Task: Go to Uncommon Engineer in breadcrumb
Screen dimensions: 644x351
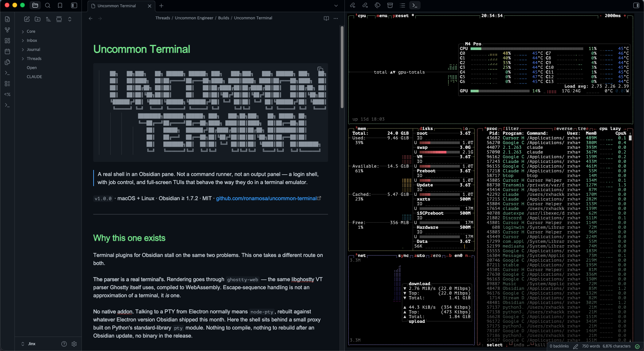Action: (x=194, y=18)
